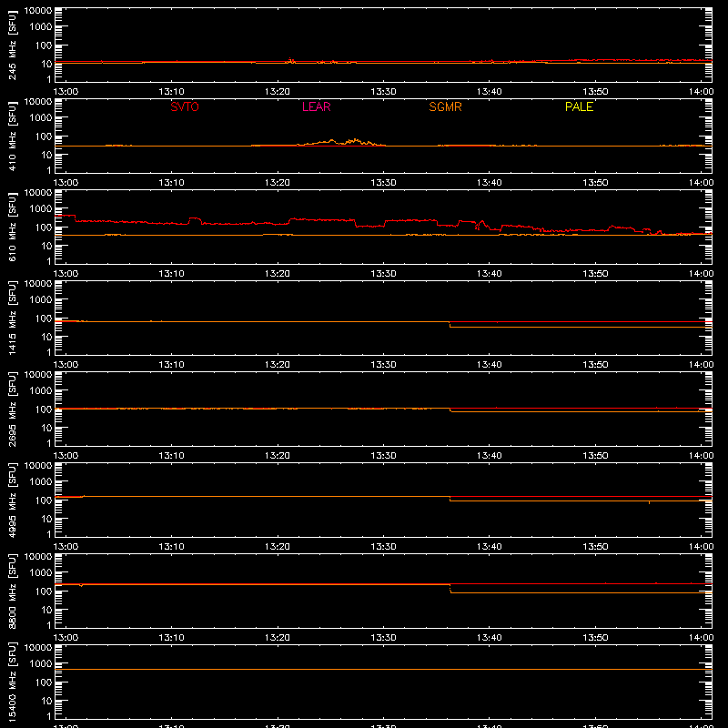Select the 4995 MHz [SFU] axis title
Image resolution: width=728 pixels, height=728 pixels.
coord(13,500)
